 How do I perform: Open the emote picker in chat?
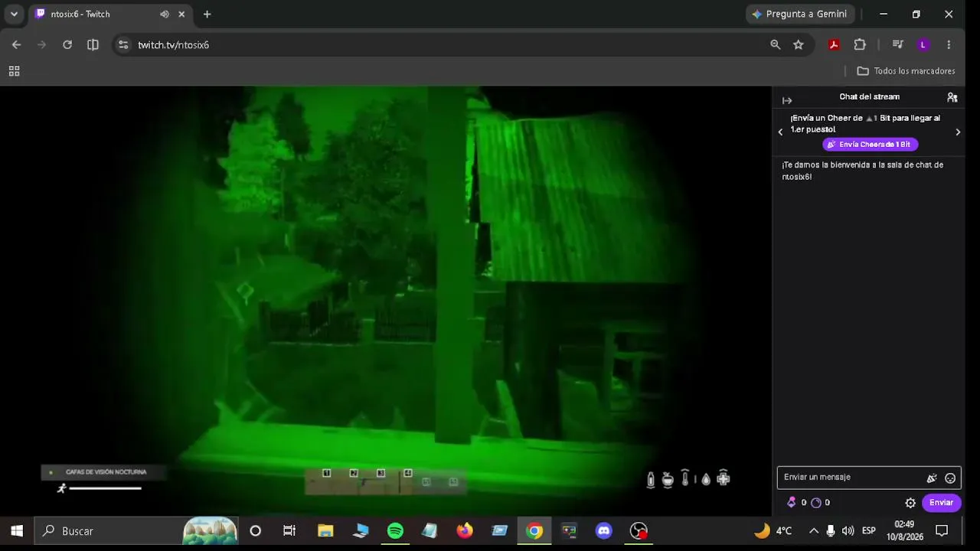(950, 478)
